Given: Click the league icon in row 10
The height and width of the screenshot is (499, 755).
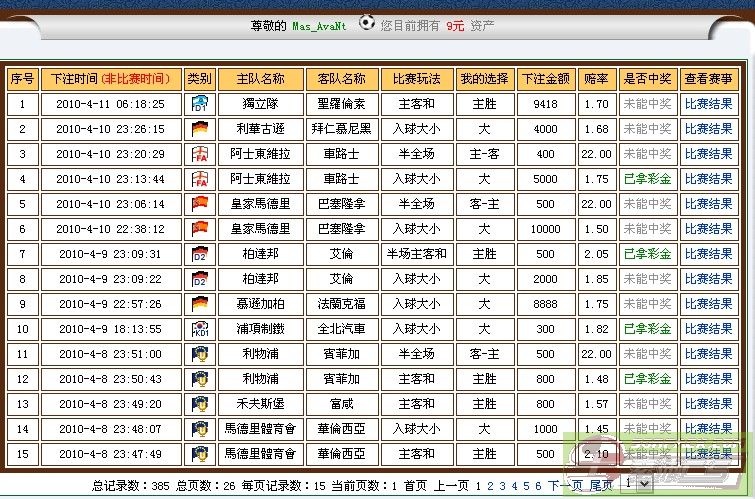Looking at the screenshot, I should coord(200,328).
